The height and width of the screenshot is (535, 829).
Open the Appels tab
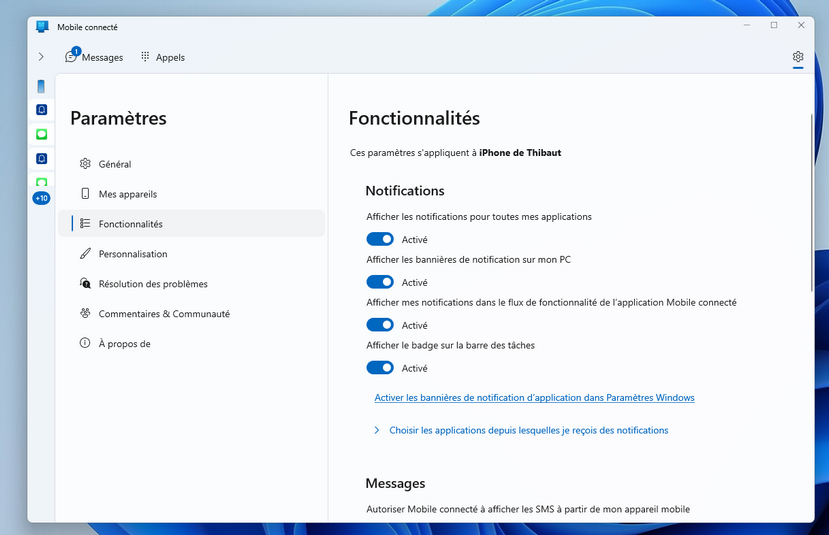pos(163,57)
